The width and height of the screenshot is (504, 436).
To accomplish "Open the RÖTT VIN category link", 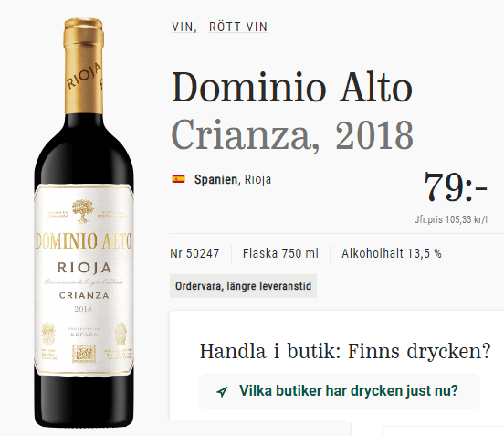I will click(238, 27).
